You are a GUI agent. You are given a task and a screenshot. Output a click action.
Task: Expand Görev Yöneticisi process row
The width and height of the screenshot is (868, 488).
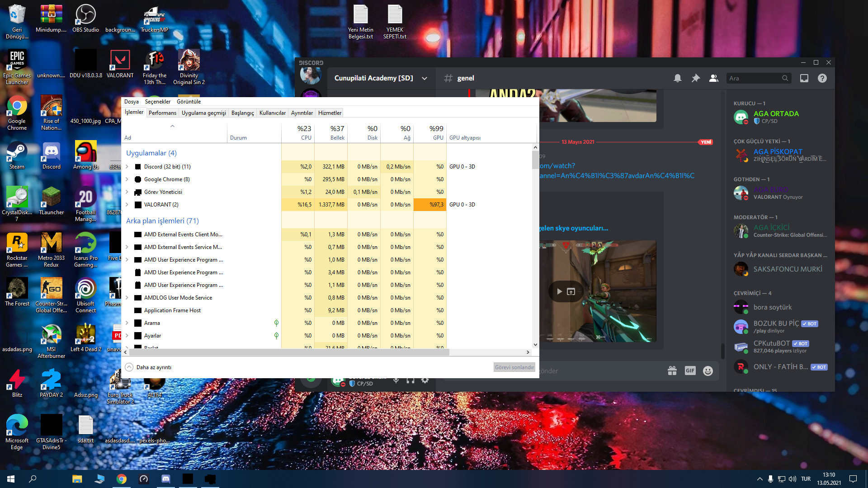[127, 192]
